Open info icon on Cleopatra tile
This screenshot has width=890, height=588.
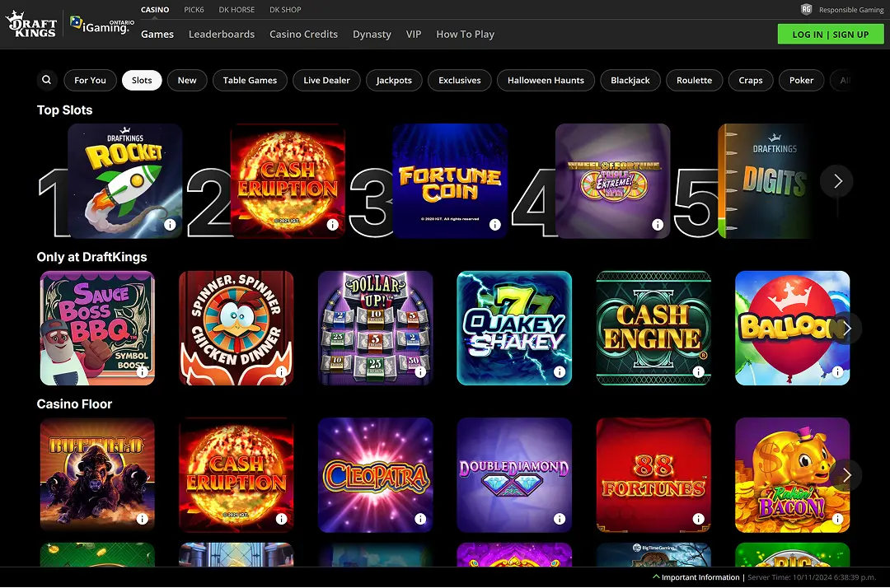(420, 519)
